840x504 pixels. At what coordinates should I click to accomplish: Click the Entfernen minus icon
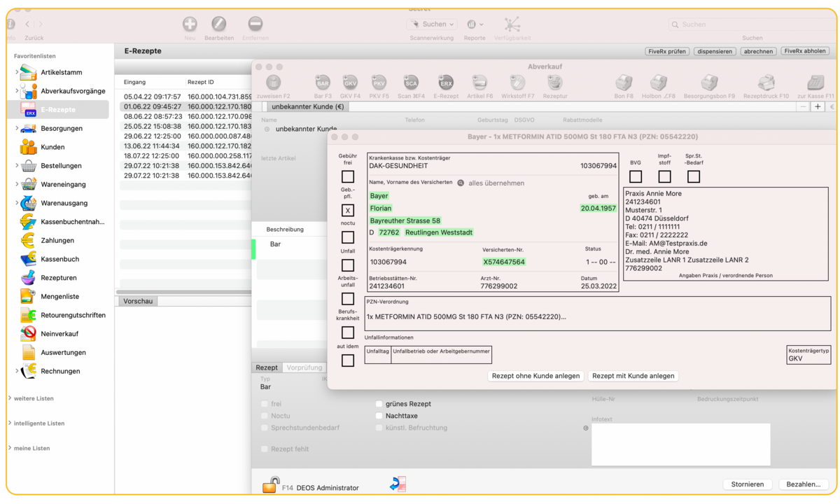255,24
